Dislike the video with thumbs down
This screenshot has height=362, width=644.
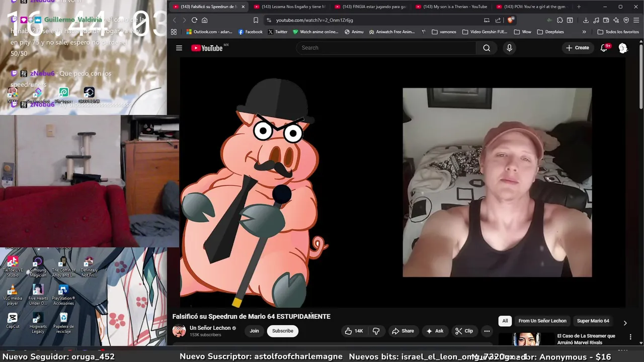[376, 331]
